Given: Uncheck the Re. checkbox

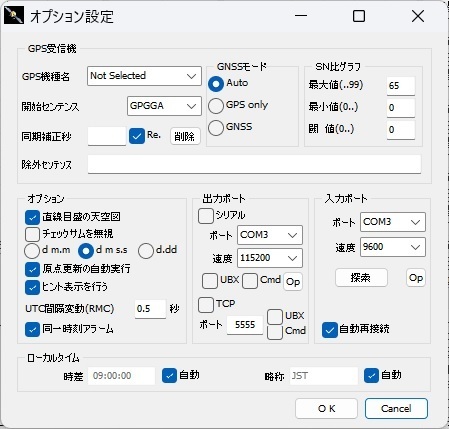Looking at the screenshot, I should 137,136.
